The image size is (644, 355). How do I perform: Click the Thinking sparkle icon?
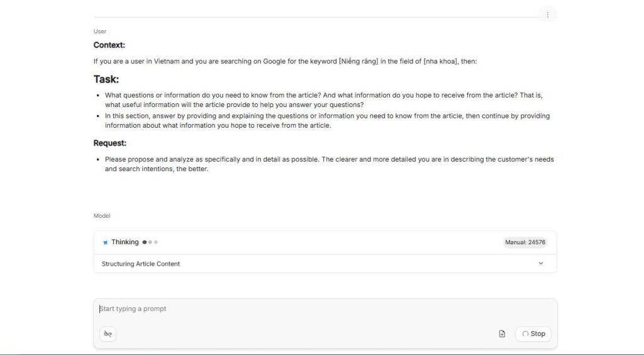pos(105,242)
